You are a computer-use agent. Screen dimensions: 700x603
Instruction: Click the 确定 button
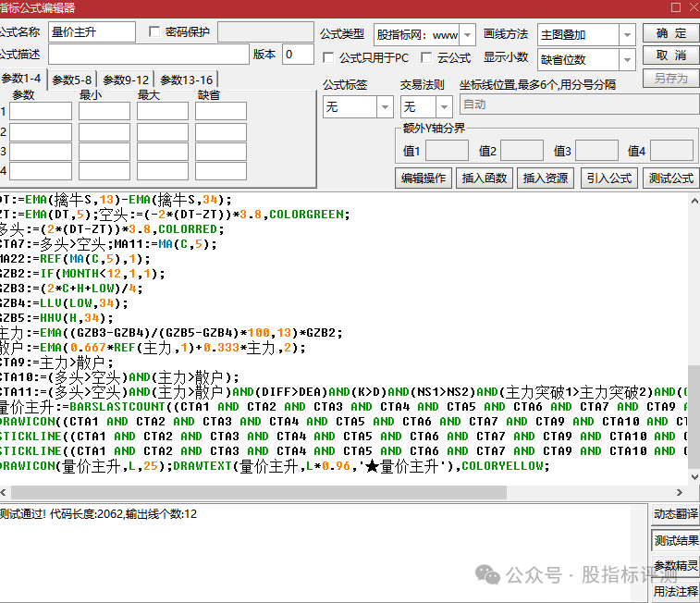(x=671, y=33)
